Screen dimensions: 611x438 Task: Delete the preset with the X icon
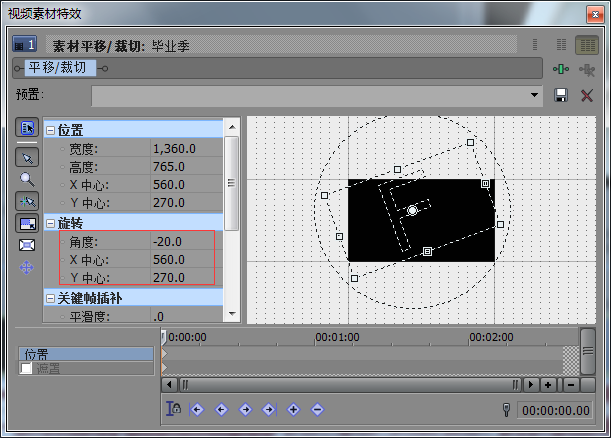pos(587,95)
